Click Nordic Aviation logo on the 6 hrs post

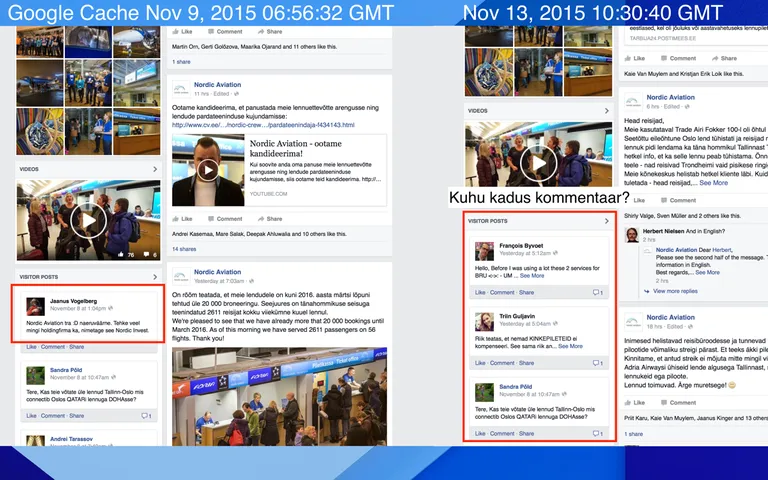pos(633,101)
